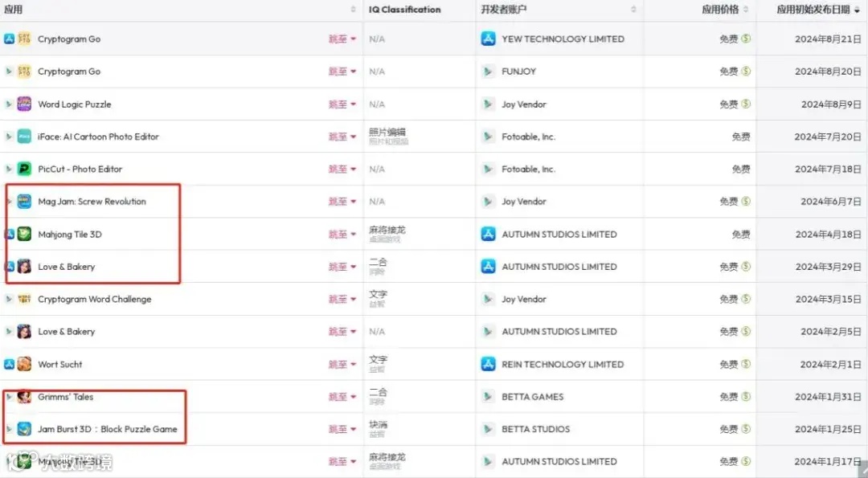Open the Mag Jam: Screw Revolution link

[92, 202]
